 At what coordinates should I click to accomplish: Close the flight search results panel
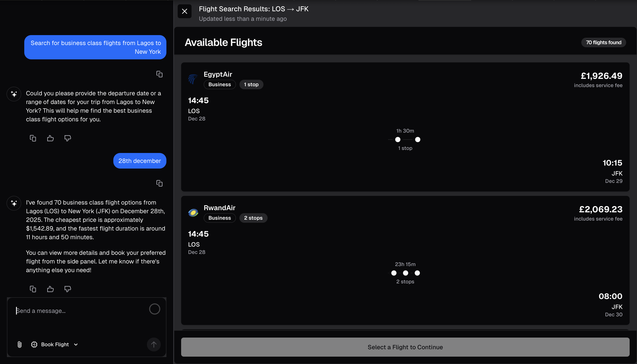185,11
